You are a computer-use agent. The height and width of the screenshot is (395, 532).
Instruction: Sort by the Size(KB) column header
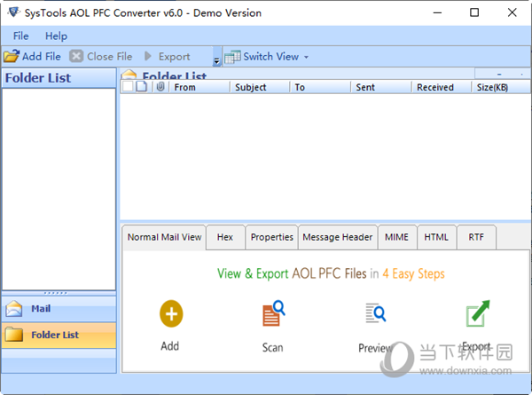click(501, 87)
